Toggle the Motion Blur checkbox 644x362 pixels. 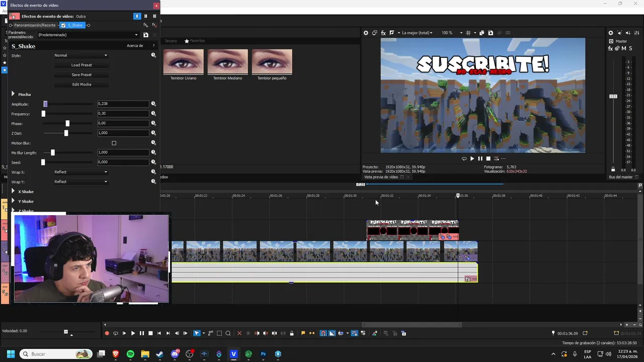(x=114, y=143)
